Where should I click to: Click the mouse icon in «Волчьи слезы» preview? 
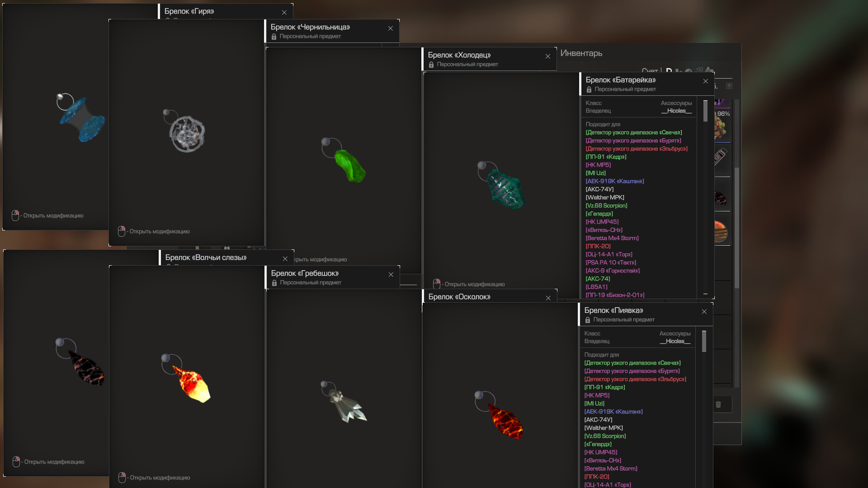click(16, 462)
